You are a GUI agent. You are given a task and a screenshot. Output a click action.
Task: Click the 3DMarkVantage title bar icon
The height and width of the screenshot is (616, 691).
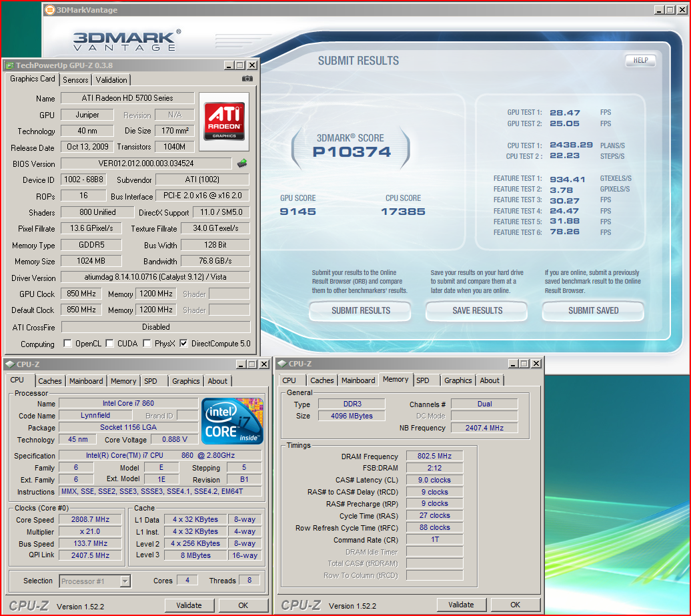50,10
